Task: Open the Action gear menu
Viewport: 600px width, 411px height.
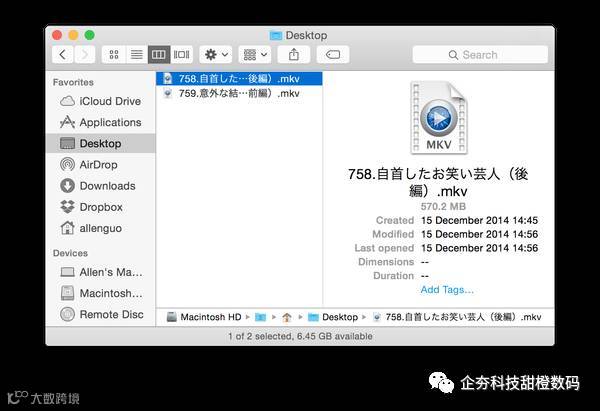Action: click(216, 55)
